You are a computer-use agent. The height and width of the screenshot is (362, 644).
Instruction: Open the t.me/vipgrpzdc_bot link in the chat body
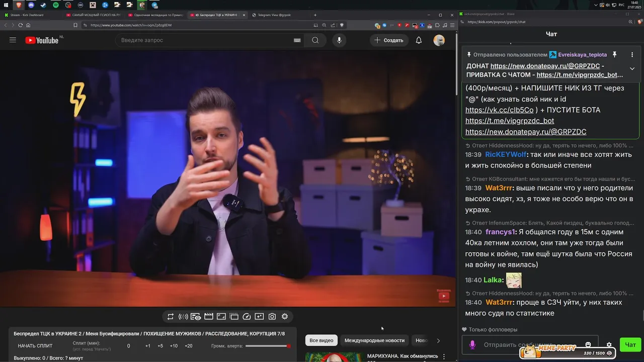(510, 121)
